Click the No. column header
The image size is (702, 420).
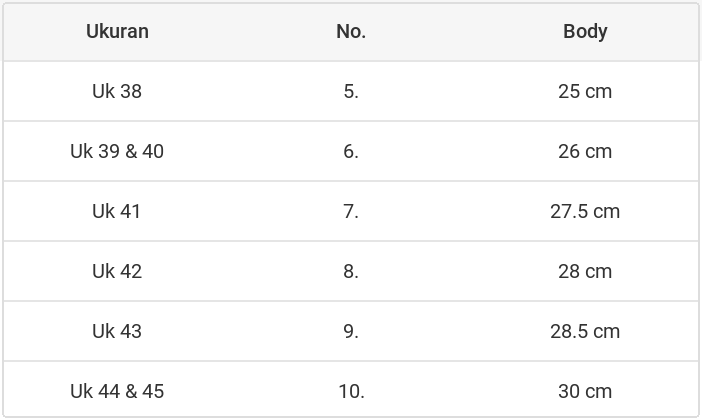click(x=351, y=31)
